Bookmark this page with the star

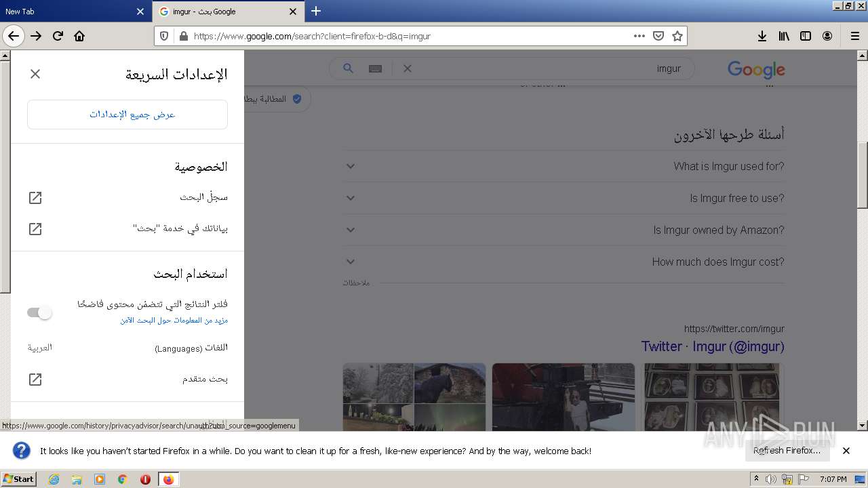677,36
